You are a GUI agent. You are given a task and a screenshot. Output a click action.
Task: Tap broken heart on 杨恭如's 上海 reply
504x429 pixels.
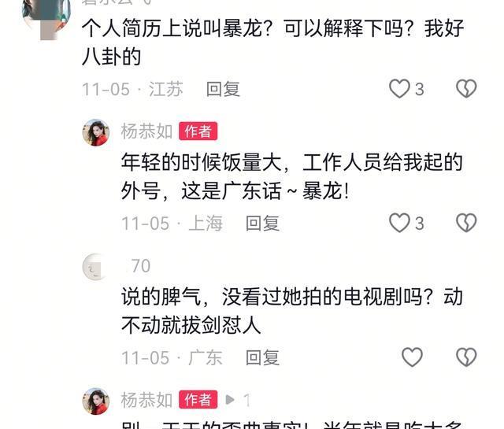(466, 223)
